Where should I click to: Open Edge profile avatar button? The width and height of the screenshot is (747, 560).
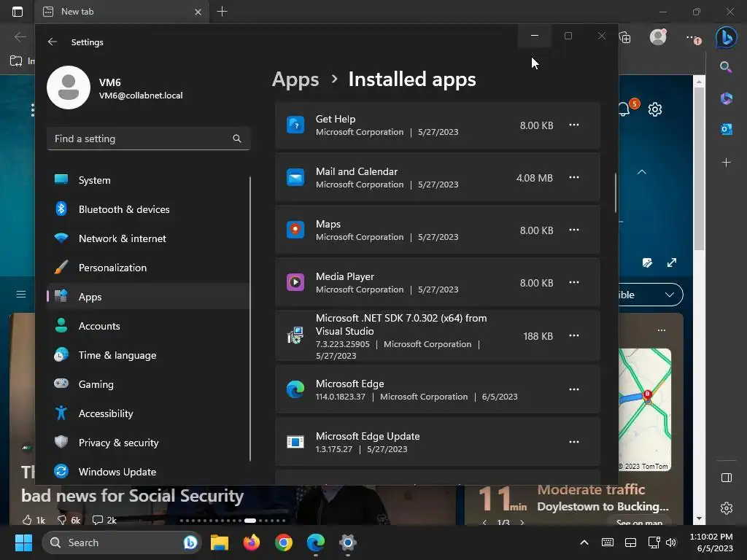click(x=658, y=37)
